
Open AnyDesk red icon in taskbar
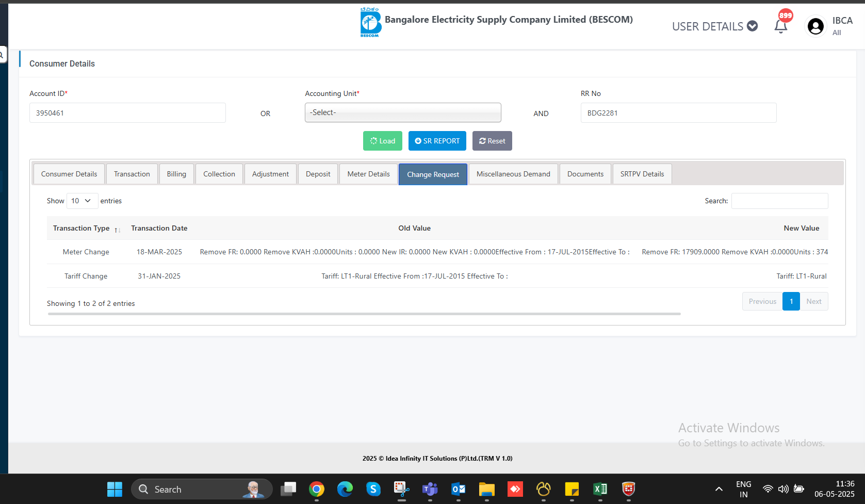click(515, 489)
